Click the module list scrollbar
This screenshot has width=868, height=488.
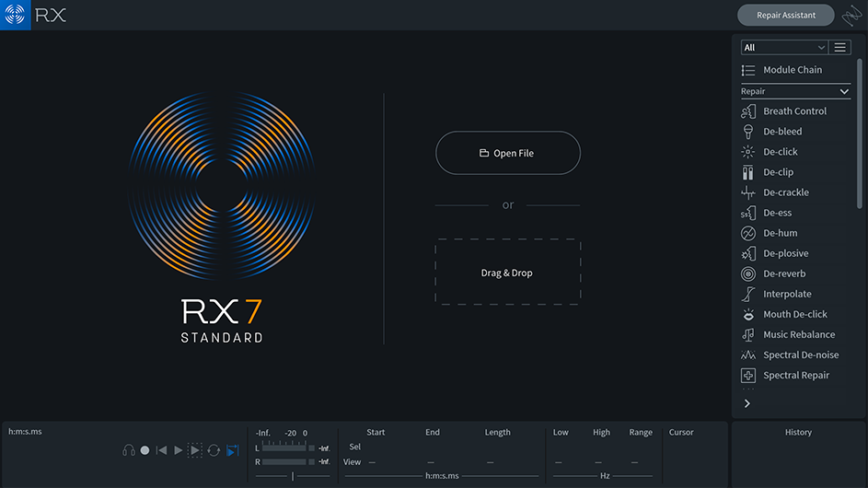pyautogui.click(x=860, y=134)
